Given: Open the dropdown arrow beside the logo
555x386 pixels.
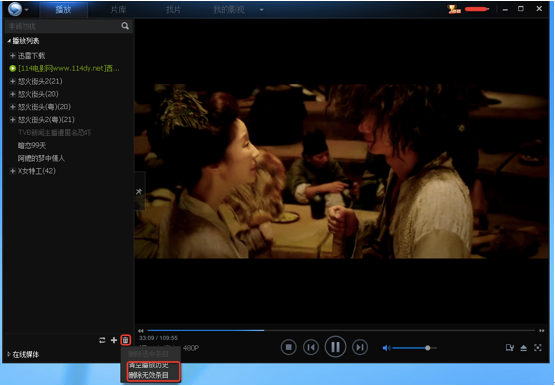Looking at the screenshot, I should pos(27,10).
